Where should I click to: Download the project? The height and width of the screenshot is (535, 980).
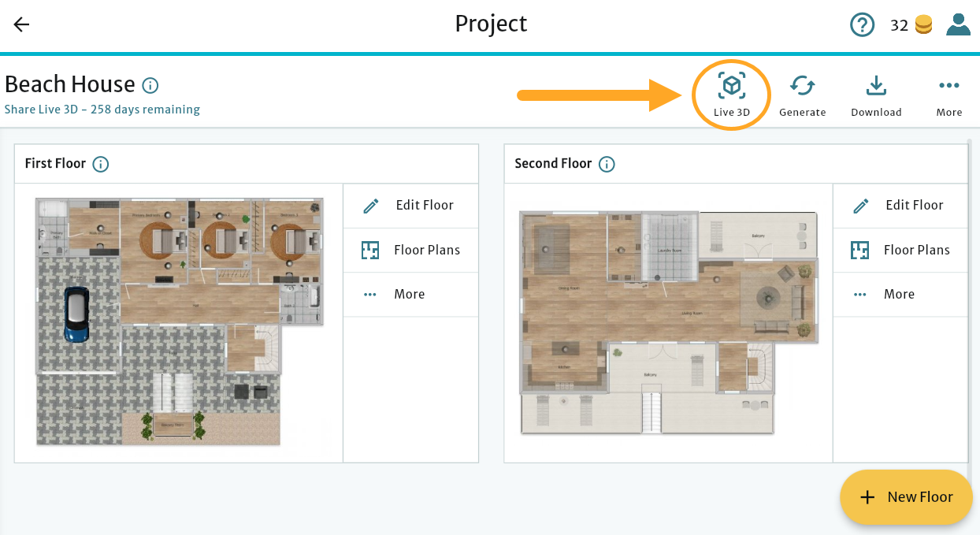pyautogui.click(x=876, y=95)
